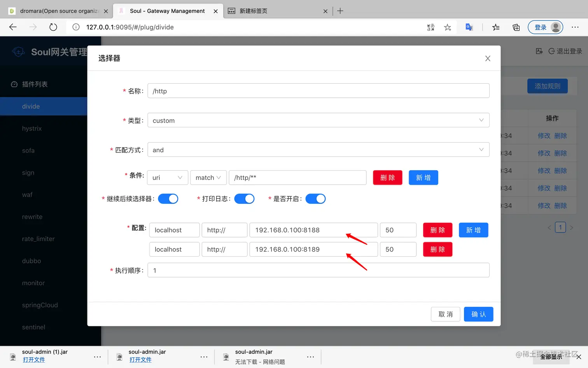Open the Google Translate icon in the address bar
This screenshot has height=368, width=588.
pos(469,27)
